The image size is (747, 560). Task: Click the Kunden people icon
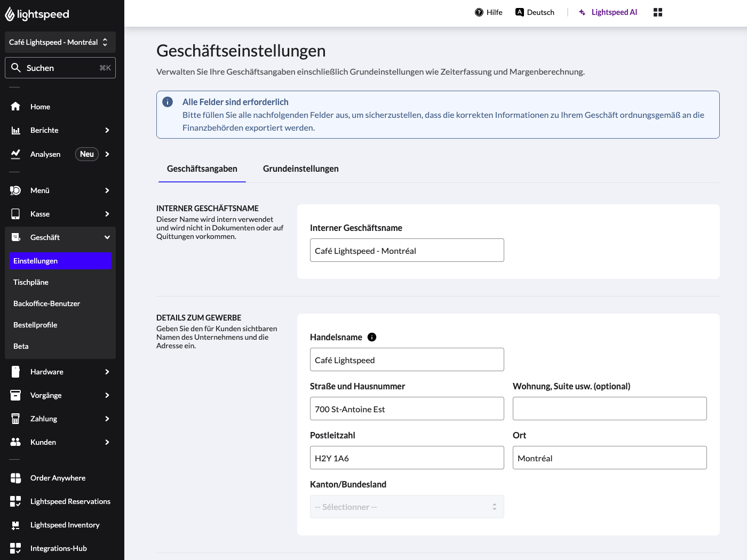pos(15,442)
